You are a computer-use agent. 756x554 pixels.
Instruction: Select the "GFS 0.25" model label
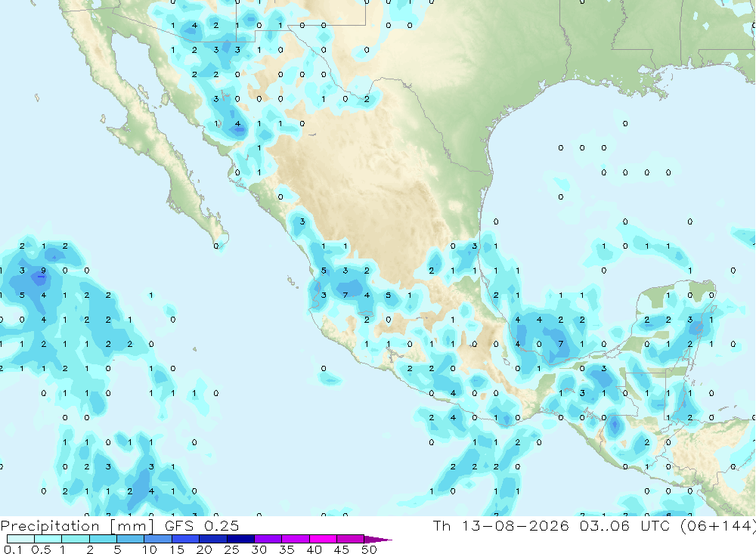point(202,525)
